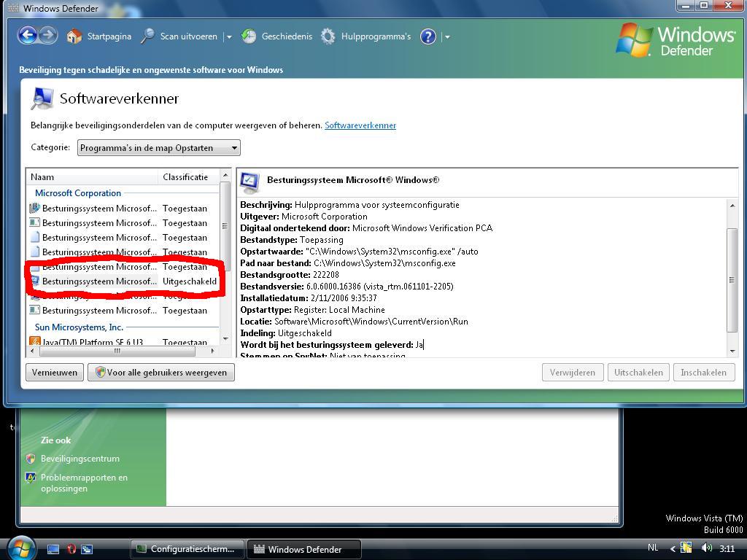This screenshot has height=560, width=747.
Task: Click Voor alle gebruikers weergeven button
Action: coord(161,373)
